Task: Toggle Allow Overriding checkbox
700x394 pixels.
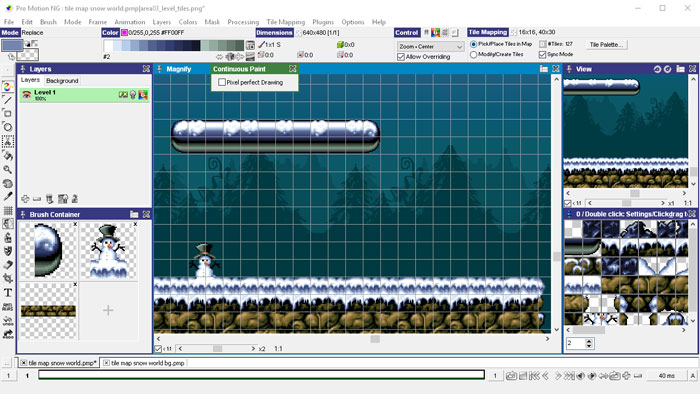Action: 401,57
